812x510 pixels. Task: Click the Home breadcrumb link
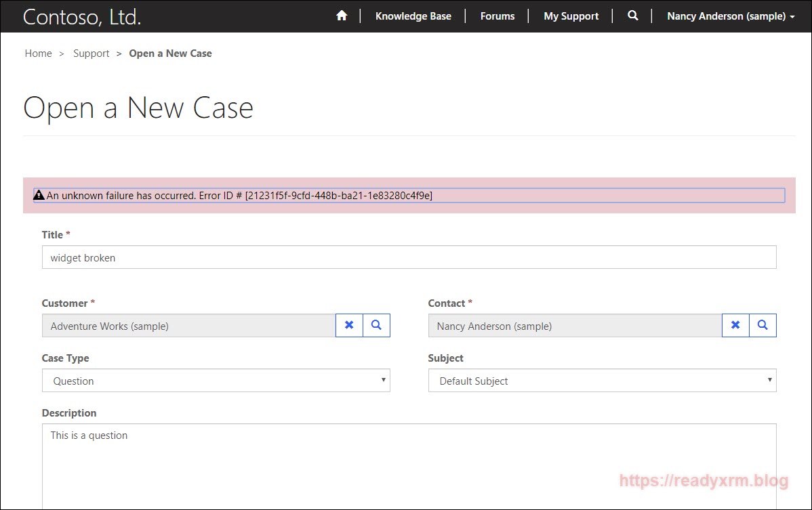coord(38,54)
